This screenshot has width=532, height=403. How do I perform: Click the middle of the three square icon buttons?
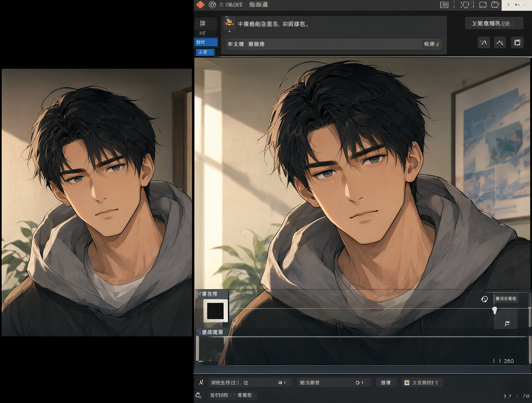click(x=500, y=42)
